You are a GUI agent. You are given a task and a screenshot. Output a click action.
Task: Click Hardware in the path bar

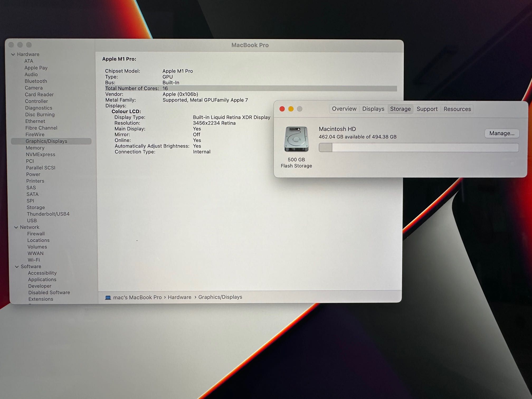pos(179,297)
